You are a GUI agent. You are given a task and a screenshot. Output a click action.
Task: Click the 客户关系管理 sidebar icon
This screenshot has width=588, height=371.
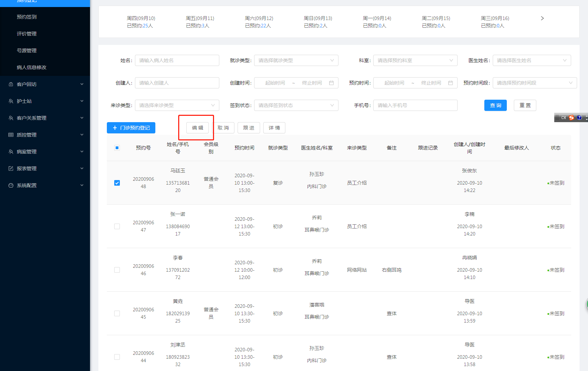(11, 118)
